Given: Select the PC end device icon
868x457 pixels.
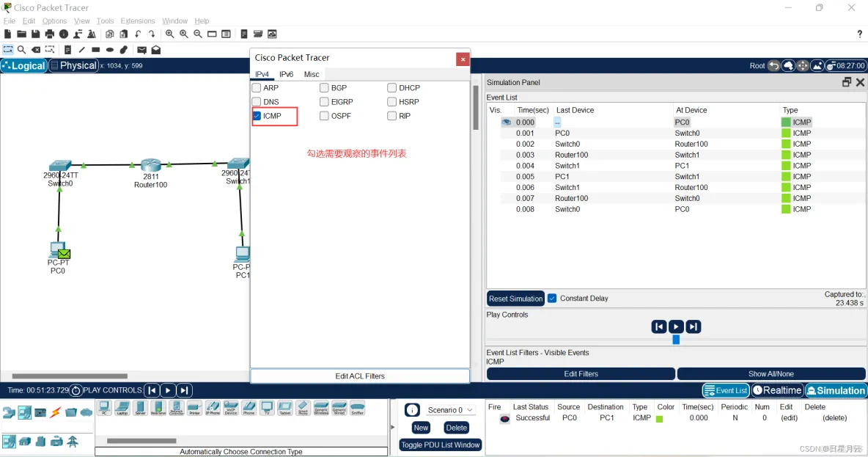Looking at the screenshot, I should click(104, 409).
